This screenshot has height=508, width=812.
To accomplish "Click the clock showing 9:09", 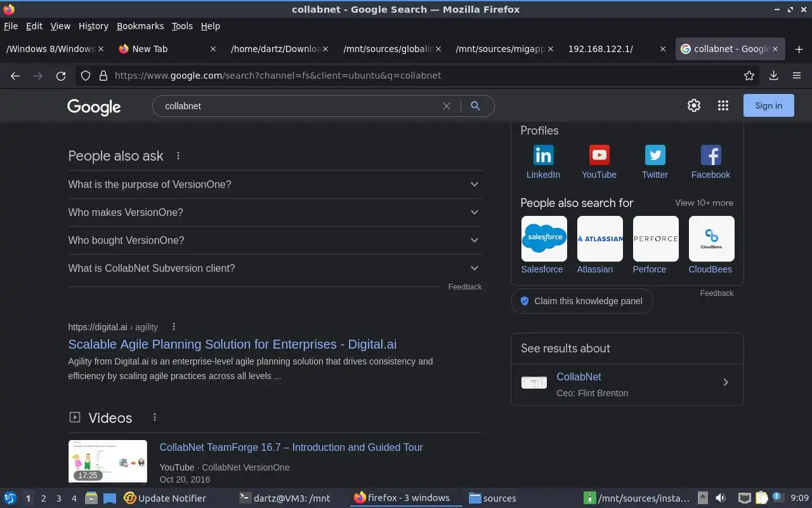I will coord(799,498).
